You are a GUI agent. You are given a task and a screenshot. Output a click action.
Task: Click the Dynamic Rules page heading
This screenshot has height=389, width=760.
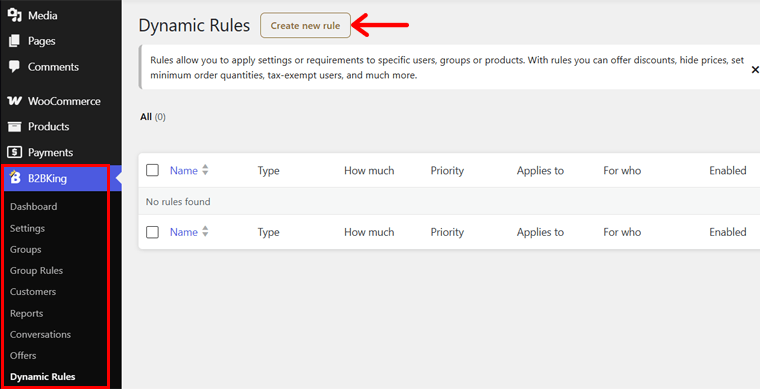[194, 25]
